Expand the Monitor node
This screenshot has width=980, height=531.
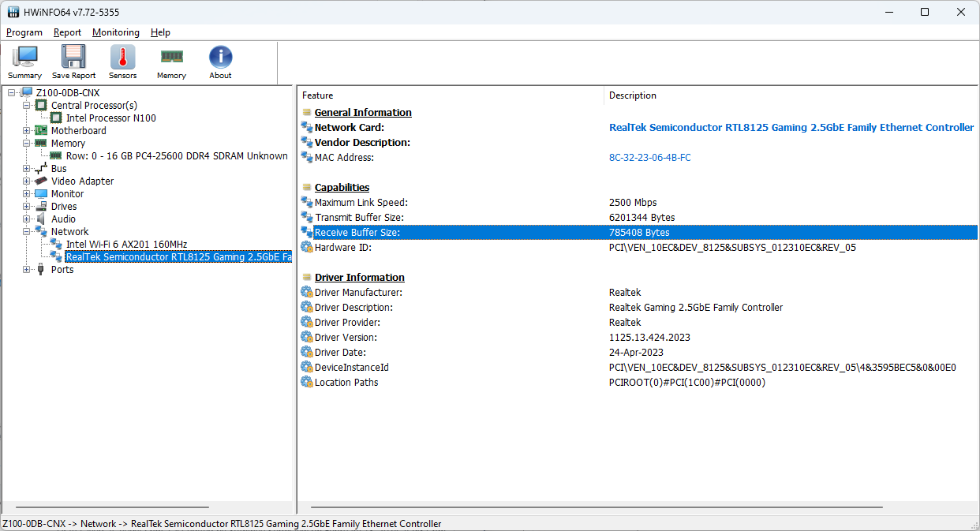(27, 193)
